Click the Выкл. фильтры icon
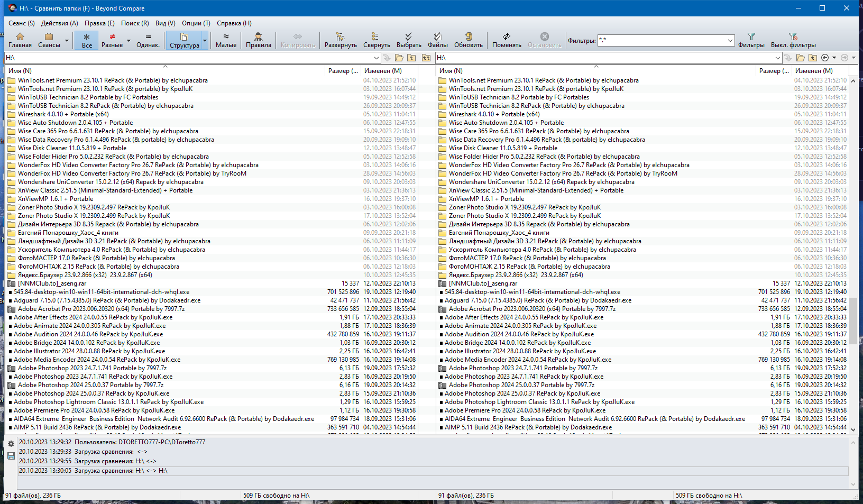Viewport: 863px width, 504px height. 793,40
